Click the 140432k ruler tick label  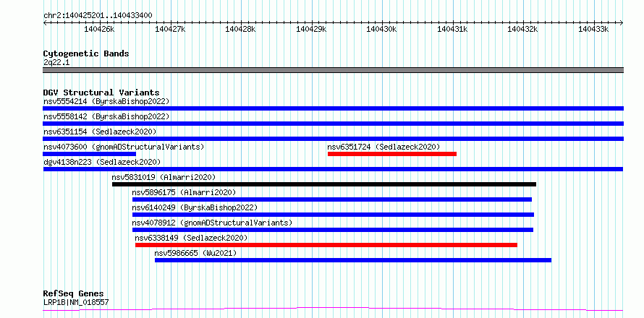(523, 29)
